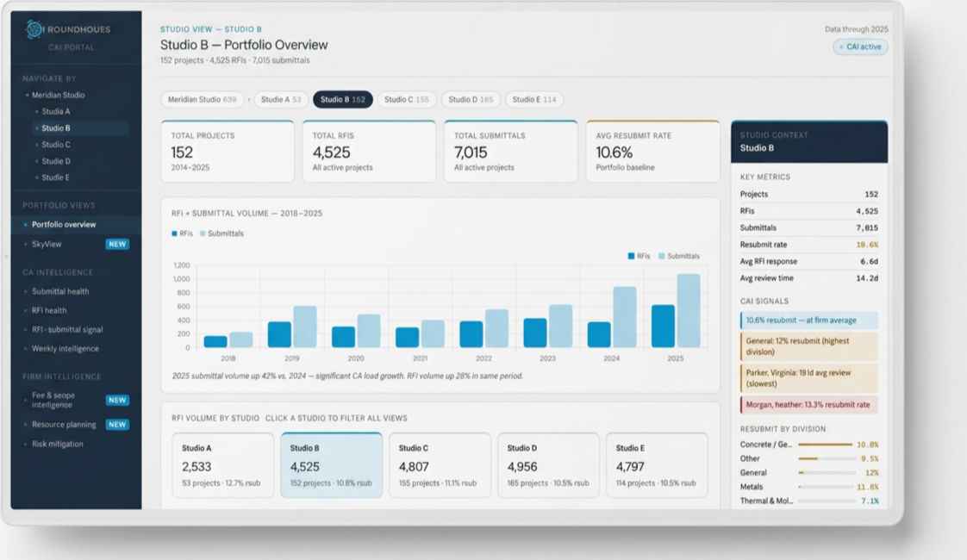967x560 pixels.
Task: Select the Studio C 155 pill
Action: point(407,99)
